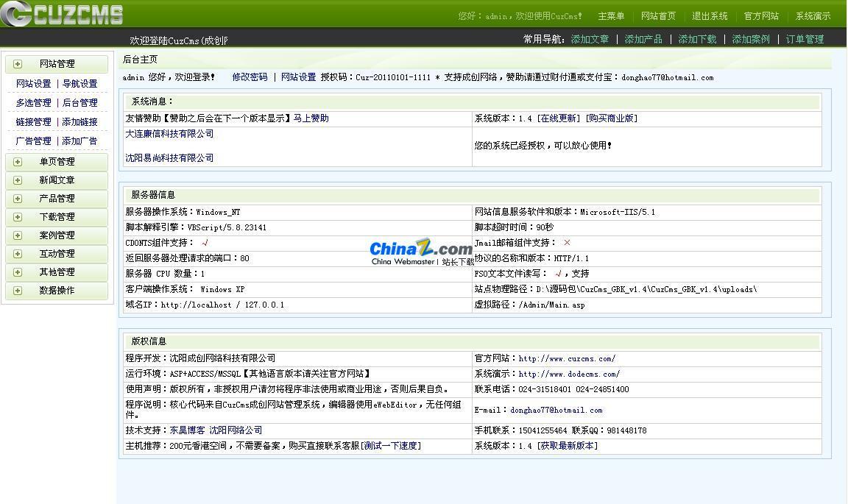
Task: Open the 主菜单 menu item
Action: click(x=611, y=15)
